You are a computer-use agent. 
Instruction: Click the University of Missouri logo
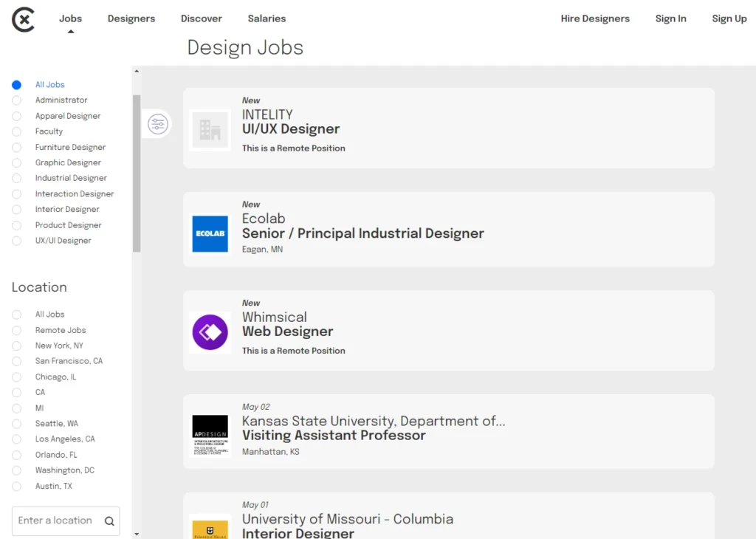pyautogui.click(x=210, y=529)
